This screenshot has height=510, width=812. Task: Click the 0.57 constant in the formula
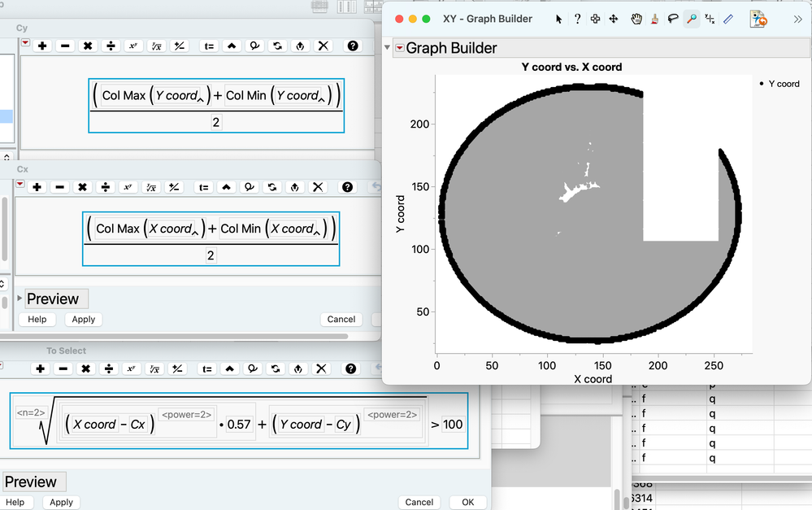click(x=239, y=425)
